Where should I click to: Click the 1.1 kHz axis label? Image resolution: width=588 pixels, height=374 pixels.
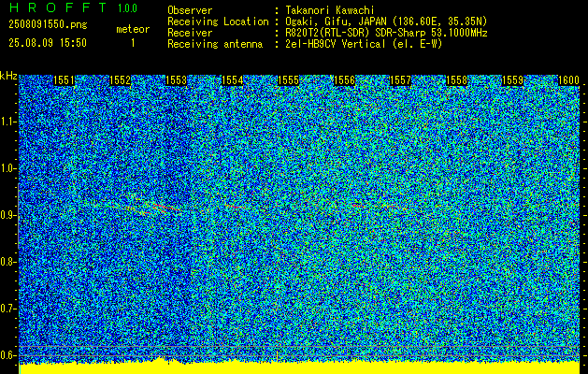(x=7, y=122)
